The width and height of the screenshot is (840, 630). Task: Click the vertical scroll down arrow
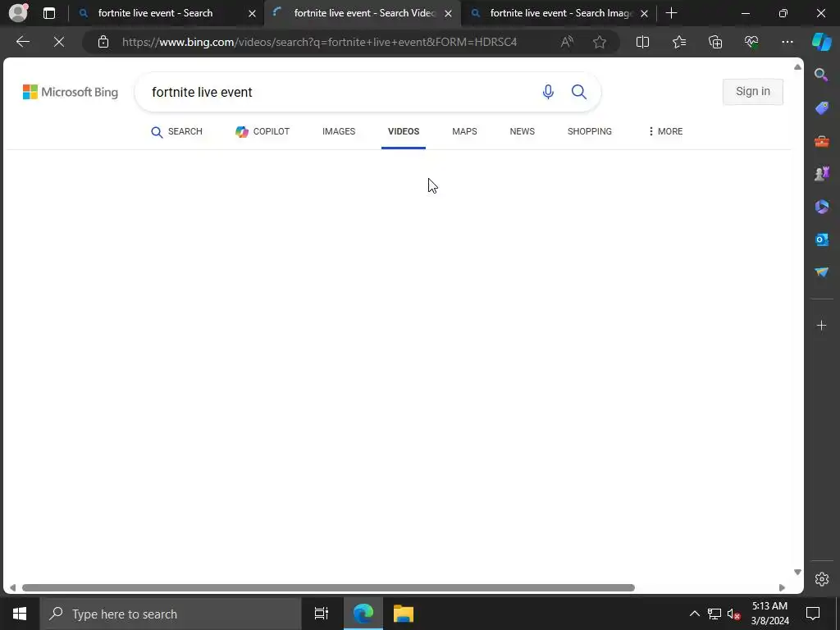(x=797, y=572)
